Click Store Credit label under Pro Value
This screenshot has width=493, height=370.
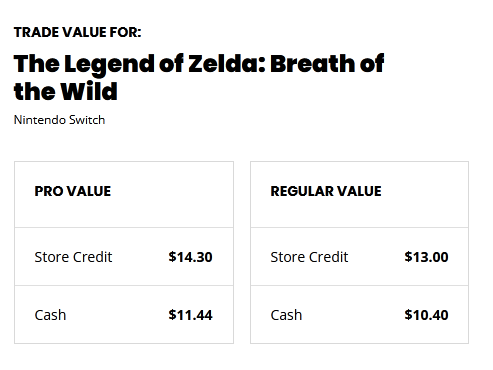coord(73,257)
